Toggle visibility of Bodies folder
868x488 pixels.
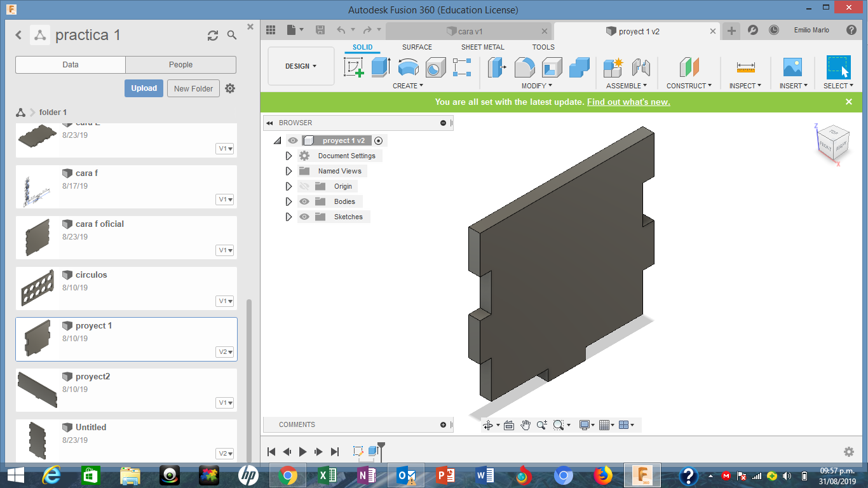[x=304, y=201]
